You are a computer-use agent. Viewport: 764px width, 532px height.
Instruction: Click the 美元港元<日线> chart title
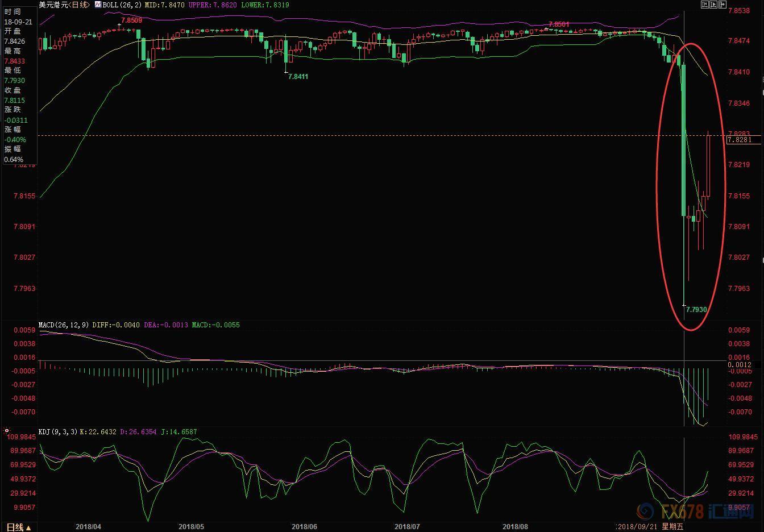click(64, 5)
